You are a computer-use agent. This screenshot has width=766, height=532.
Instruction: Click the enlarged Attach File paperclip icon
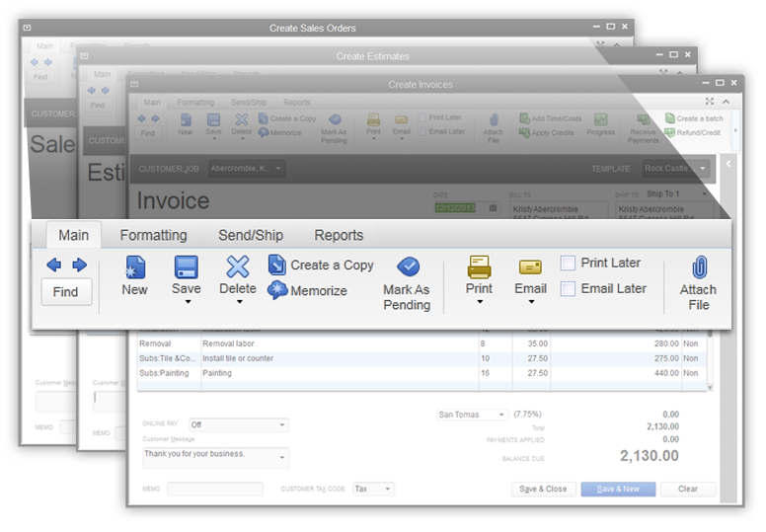pyautogui.click(x=699, y=267)
